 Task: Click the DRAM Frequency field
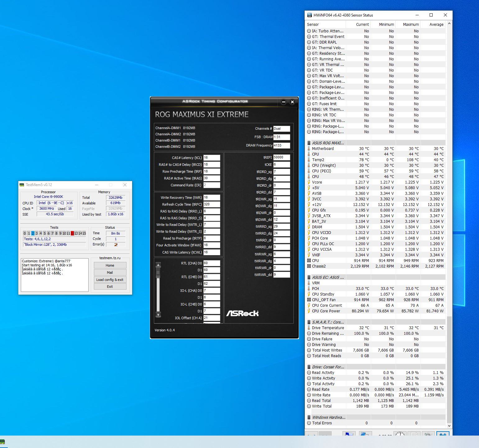(x=282, y=145)
